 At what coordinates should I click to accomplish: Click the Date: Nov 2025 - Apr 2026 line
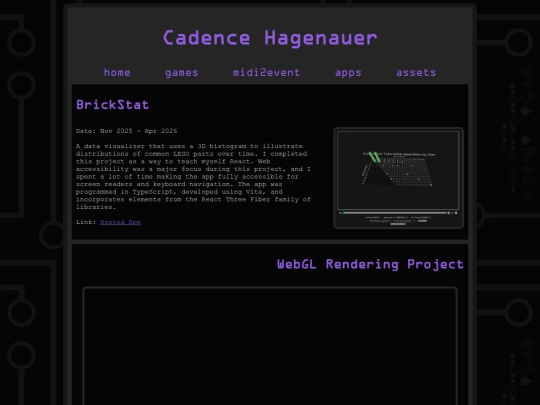click(126, 131)
